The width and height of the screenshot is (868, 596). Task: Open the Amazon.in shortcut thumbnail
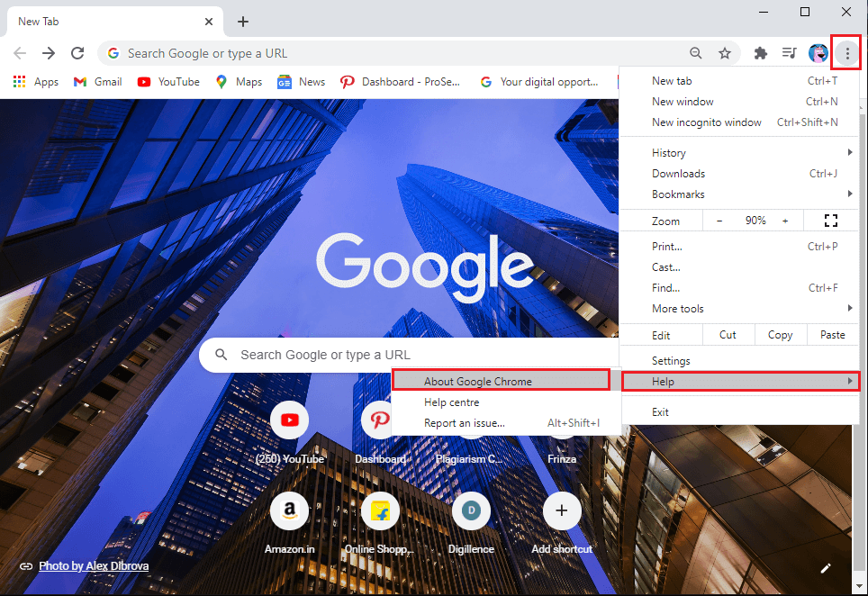pos(289,510)
